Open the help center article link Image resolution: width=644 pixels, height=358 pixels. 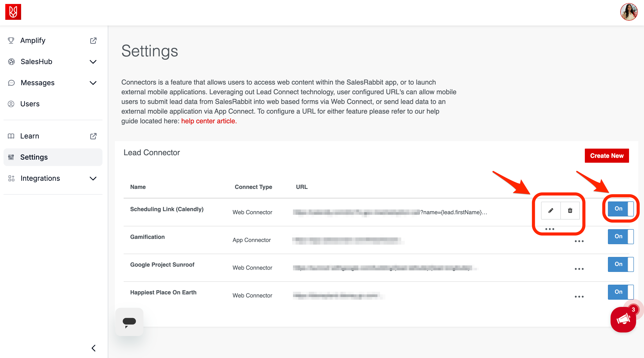(209, 121)
